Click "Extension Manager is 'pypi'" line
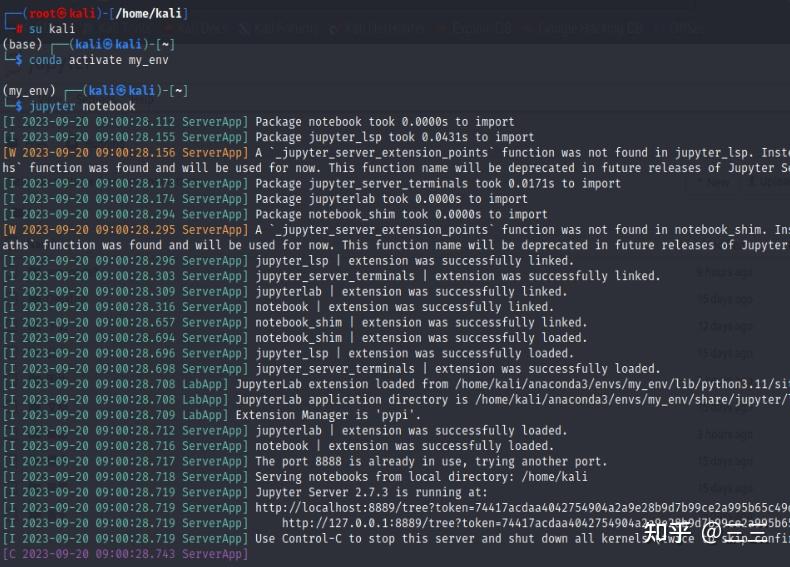 212,415
